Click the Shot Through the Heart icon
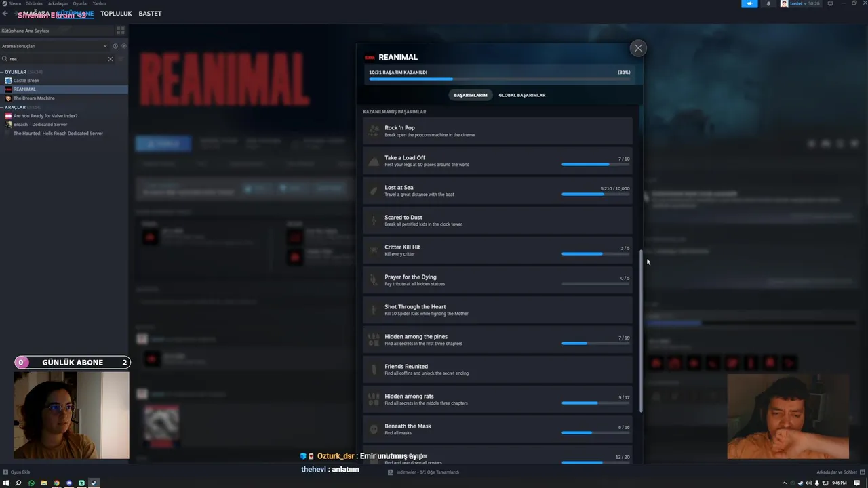Viewport: 868px width, 488px height. [374, 310]
